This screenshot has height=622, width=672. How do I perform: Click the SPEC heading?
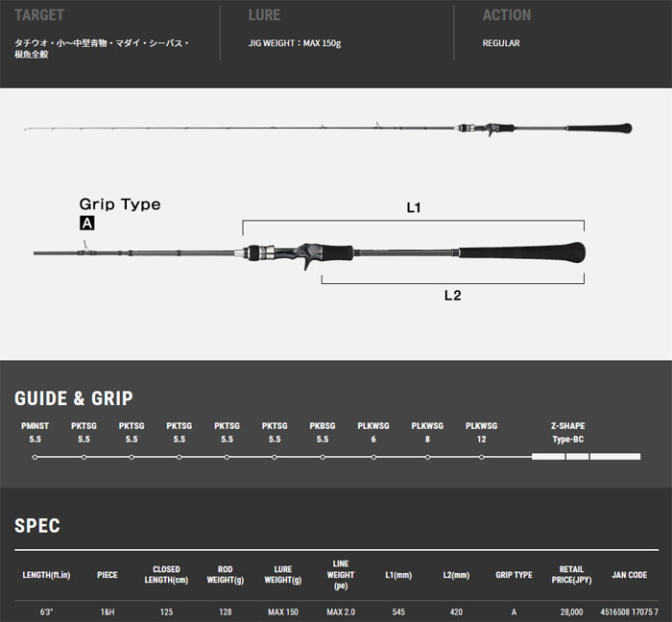[37, 525]
